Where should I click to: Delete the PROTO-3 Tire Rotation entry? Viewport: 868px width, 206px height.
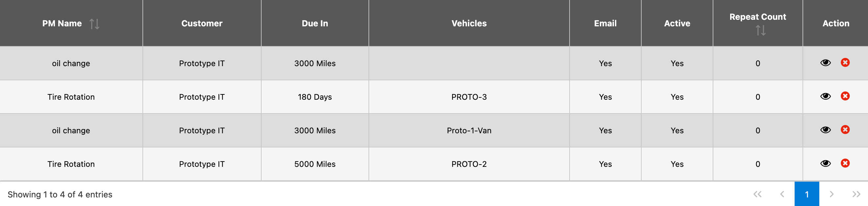[845, 96]
